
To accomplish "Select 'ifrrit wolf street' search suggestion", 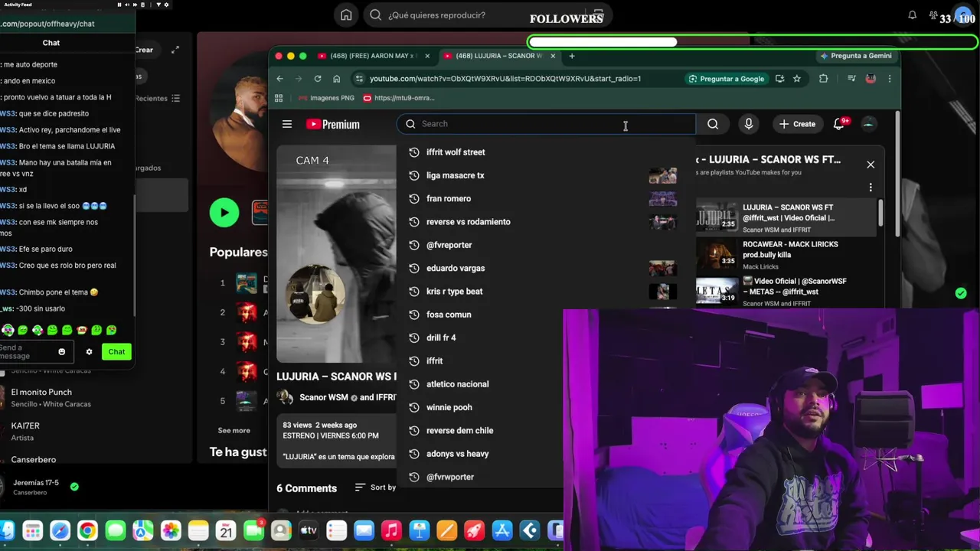I will (546, 152).
